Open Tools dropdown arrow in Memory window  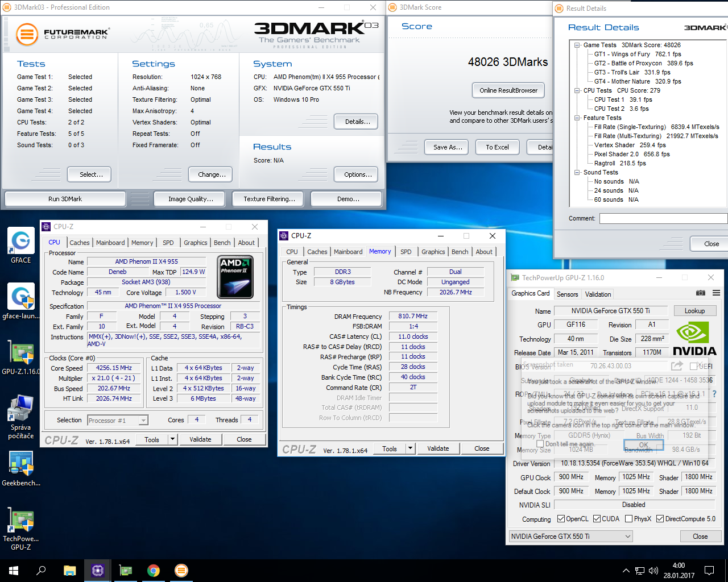[410, 448]
